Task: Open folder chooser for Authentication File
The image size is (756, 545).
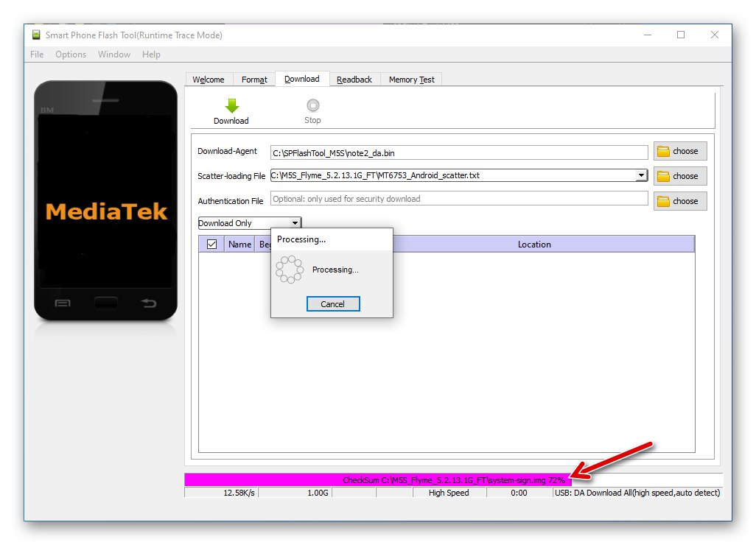Action: click(x=679, y=200)
